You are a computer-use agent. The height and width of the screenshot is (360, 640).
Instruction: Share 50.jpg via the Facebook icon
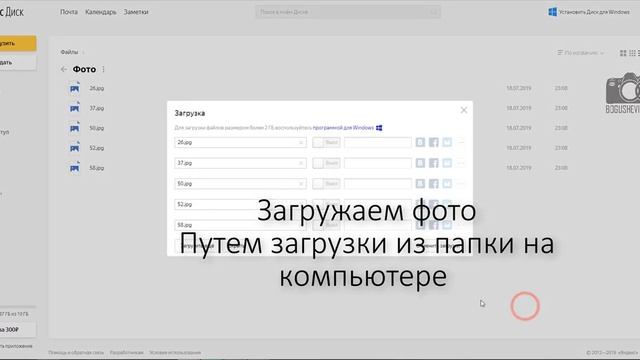(x=433, y=184)
